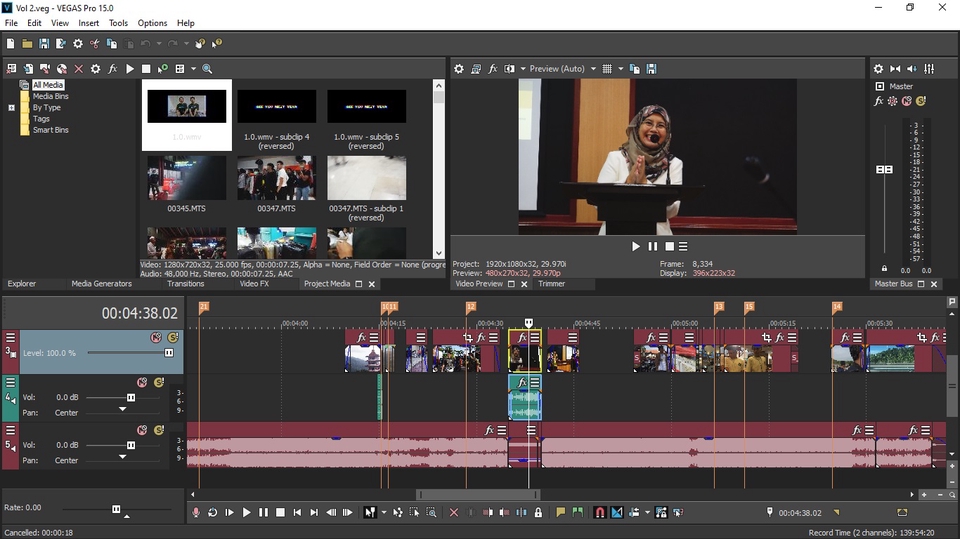Click the Undo arrow icon
The height and width of the screenshot is (539, 960).
[146, 43]
